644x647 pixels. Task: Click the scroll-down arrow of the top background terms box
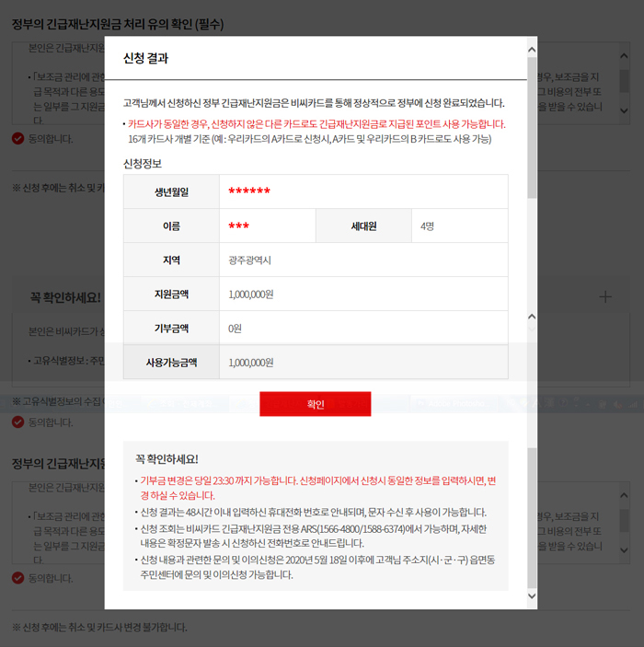[x=624, y=110]
